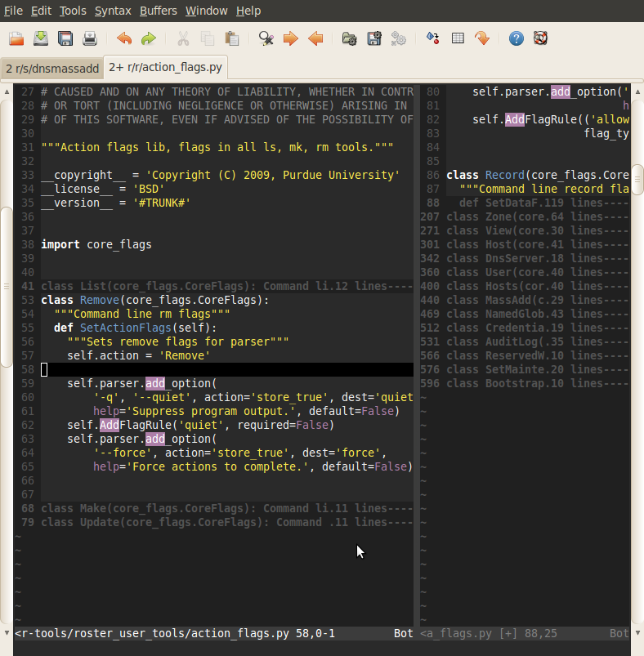This screenshot has height=656, width=644.
Task: Open the Tools menu
Action: 73,11
